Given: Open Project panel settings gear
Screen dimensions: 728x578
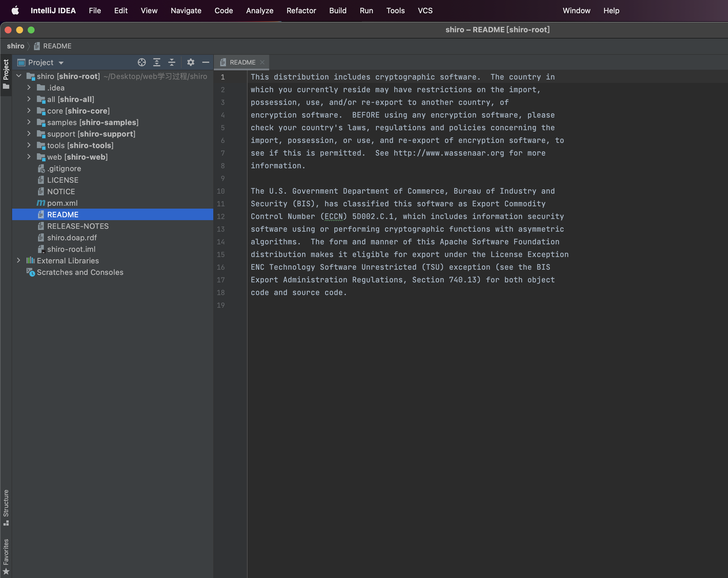Looking at the screenshot, I should (x=191, y=63).
